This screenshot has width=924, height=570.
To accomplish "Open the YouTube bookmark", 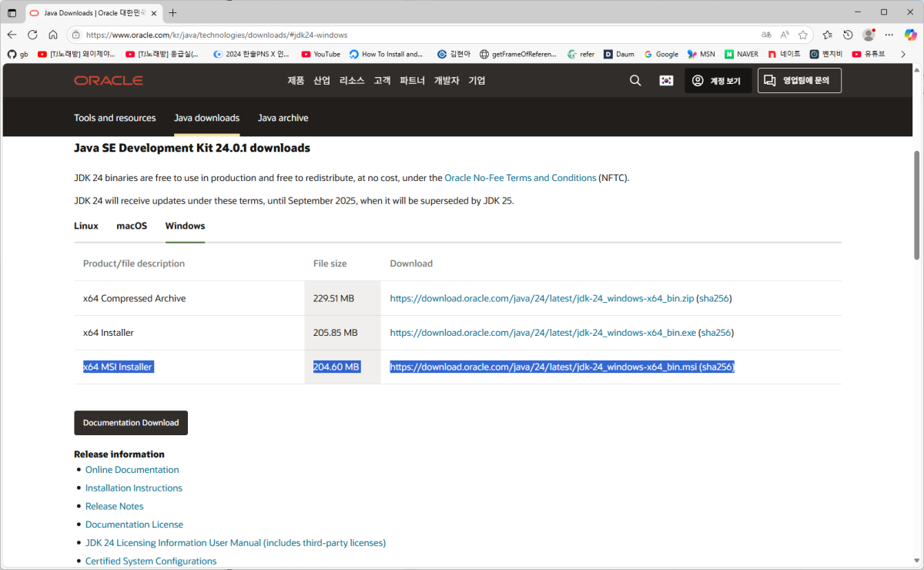I will [x=320, y=55].
